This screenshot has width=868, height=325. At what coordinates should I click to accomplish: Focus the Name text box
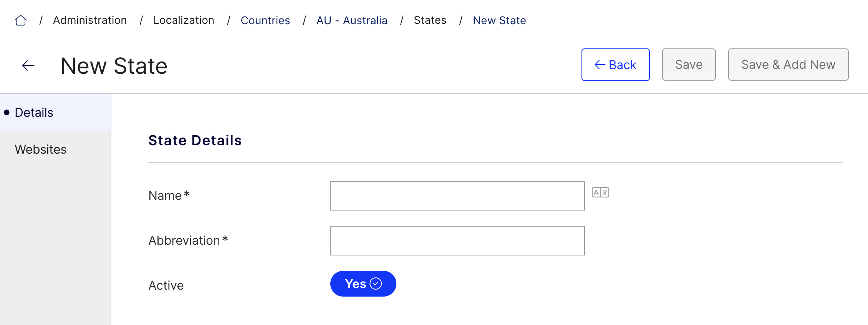click(x=457, y=196)
